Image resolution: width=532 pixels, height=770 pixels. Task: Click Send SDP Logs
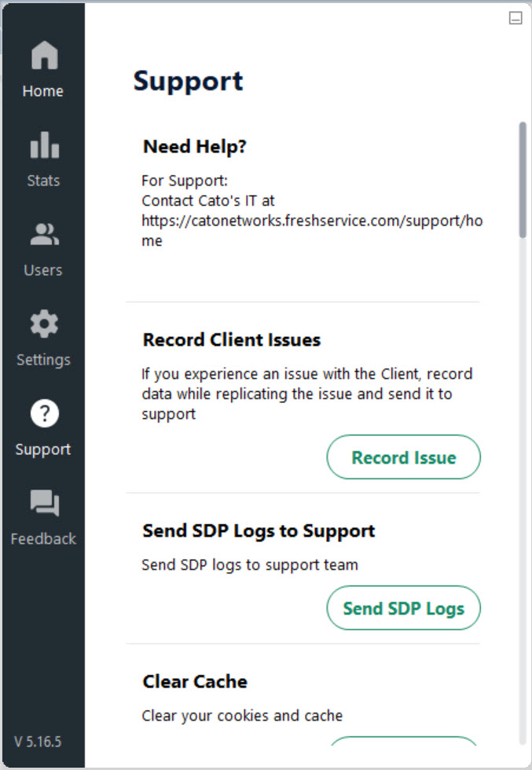(x=403, y=608)
